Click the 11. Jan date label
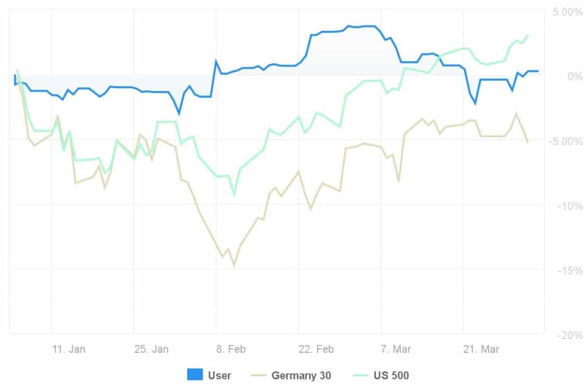 coord(68,349)
